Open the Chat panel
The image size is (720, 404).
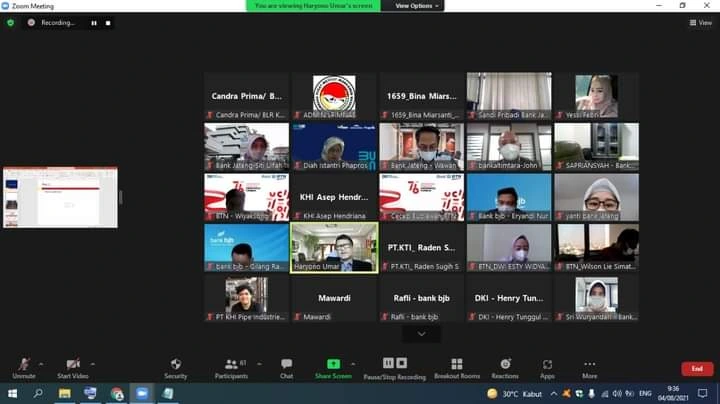pos(286,364)
